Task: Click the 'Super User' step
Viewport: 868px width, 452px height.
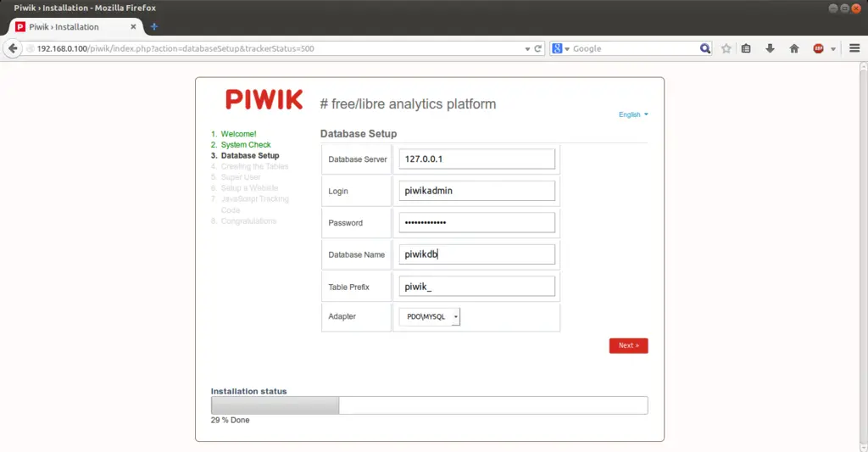Action: tap(241, 177)
